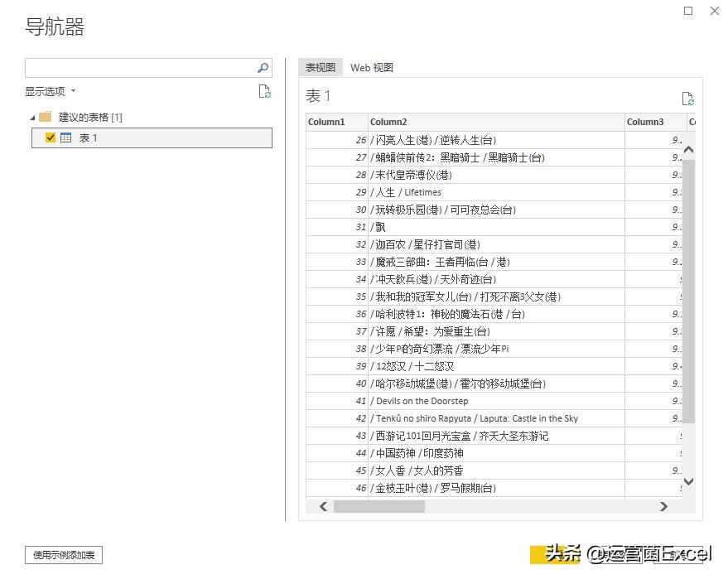
Task: Select the 表视图 tab
Action: (x=320, y=67)
